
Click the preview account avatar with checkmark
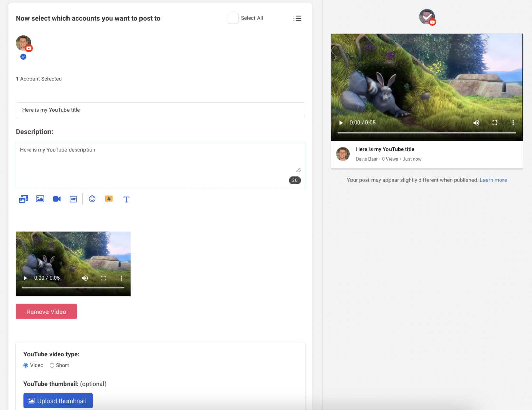(x=427, y=17)
